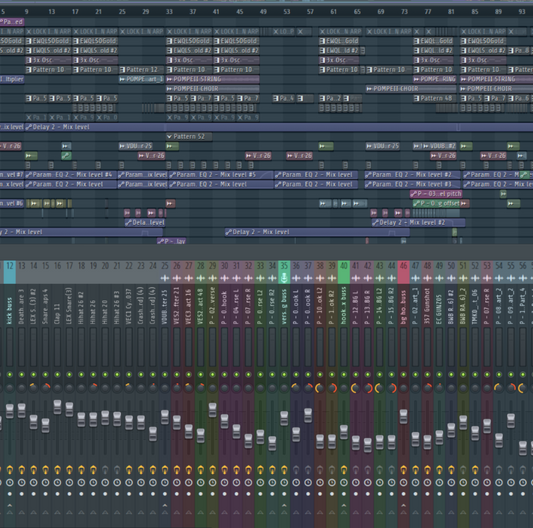
Task: Click the pan knob on mixer track 15
Action: pos(46,387)
